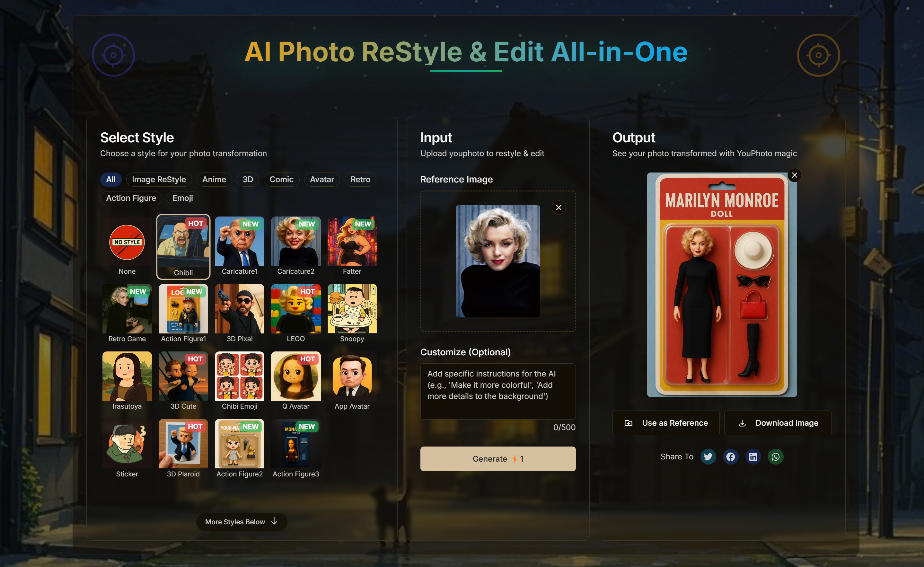Select the Chibi Emoji style

(x=240, y=381)
